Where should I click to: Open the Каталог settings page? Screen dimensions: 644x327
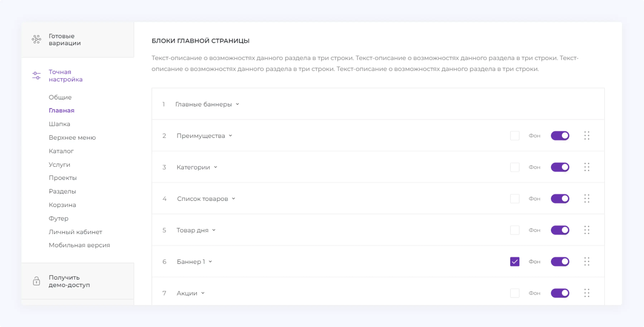(x=61, y=151)
